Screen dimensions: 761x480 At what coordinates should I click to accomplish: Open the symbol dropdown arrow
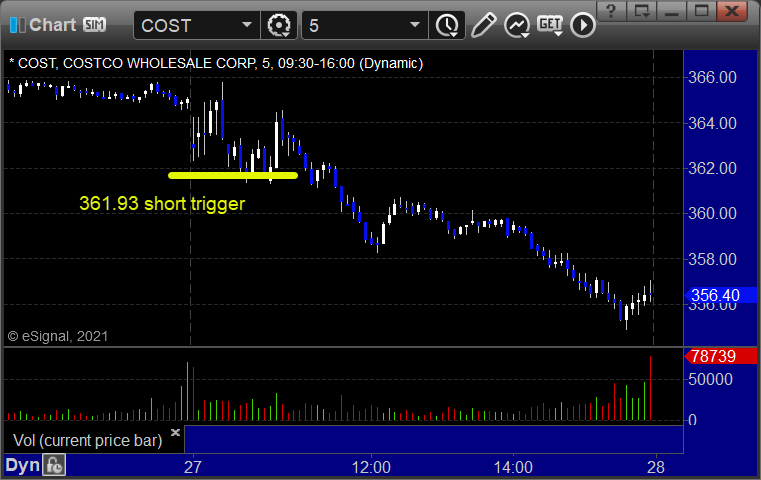pos(247,25)
